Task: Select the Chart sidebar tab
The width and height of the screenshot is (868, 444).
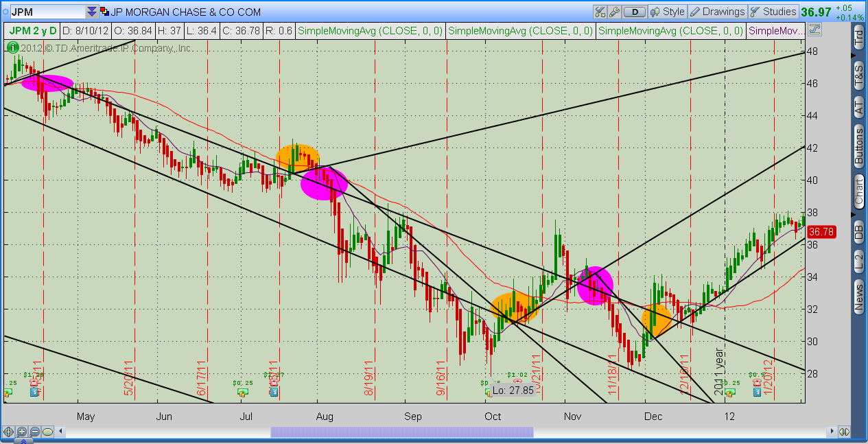Action: click(858, 191)
